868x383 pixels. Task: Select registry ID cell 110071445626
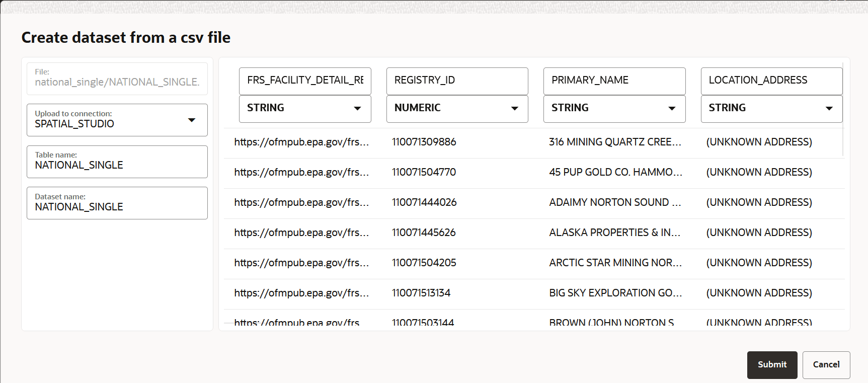tap(424, 233)
